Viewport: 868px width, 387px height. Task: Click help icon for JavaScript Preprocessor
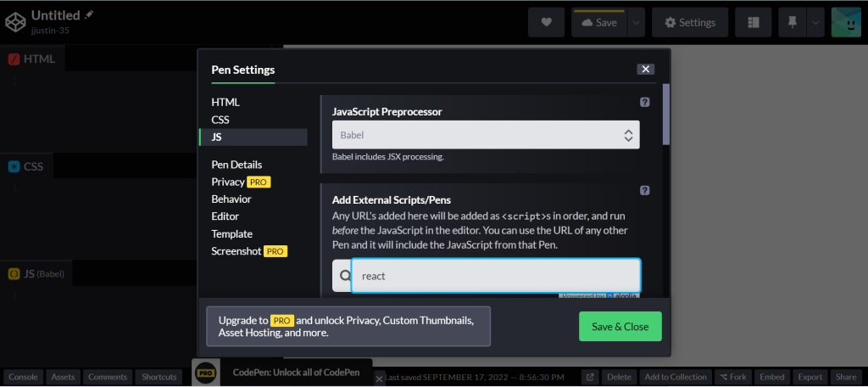pos(644,102)
